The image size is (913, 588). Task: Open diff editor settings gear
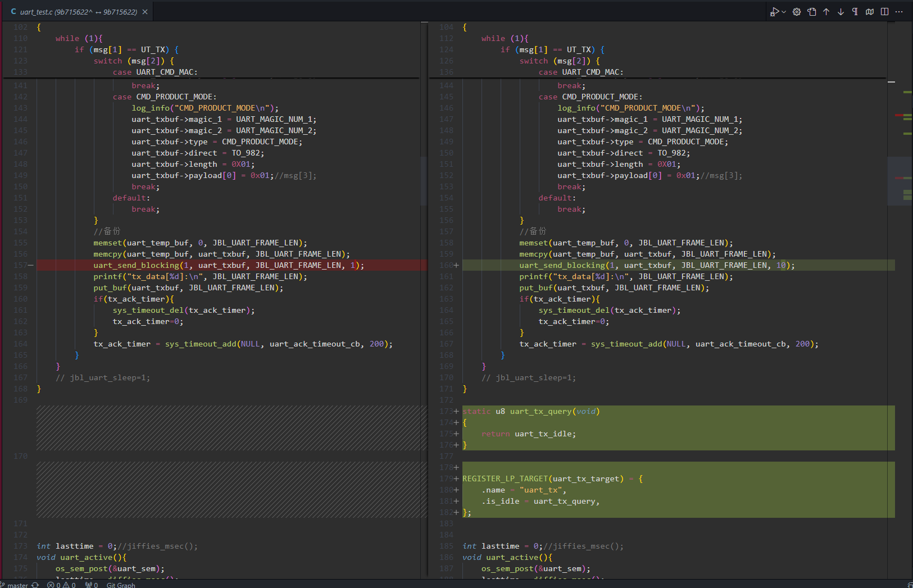click(797, 12)
